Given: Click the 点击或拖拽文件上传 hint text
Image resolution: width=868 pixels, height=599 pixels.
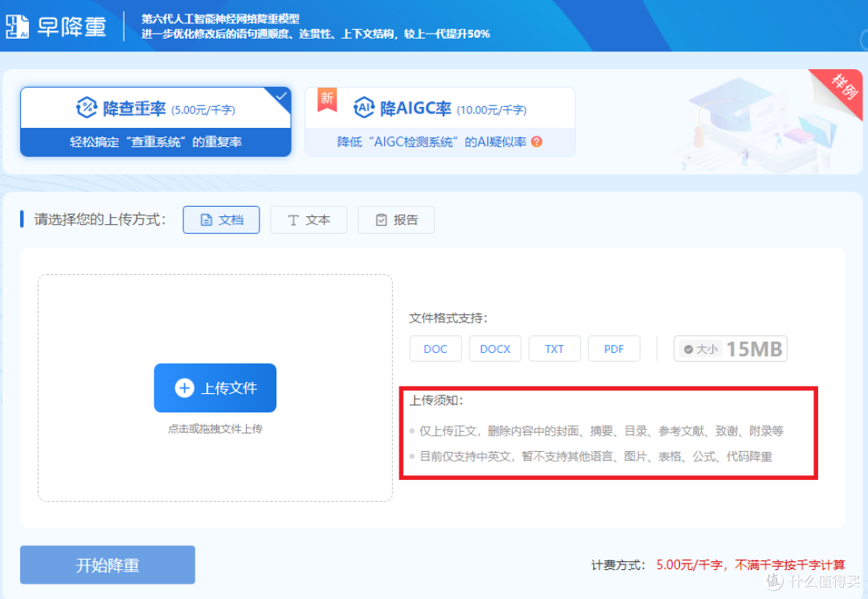Looking at the screenshot, I should point(215,429).
